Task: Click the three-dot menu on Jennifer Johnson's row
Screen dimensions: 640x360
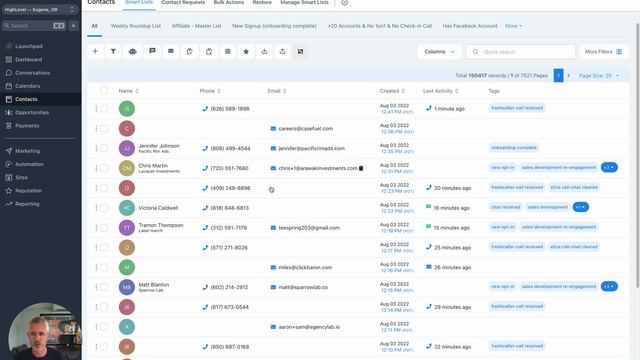Action: [96, 148]
